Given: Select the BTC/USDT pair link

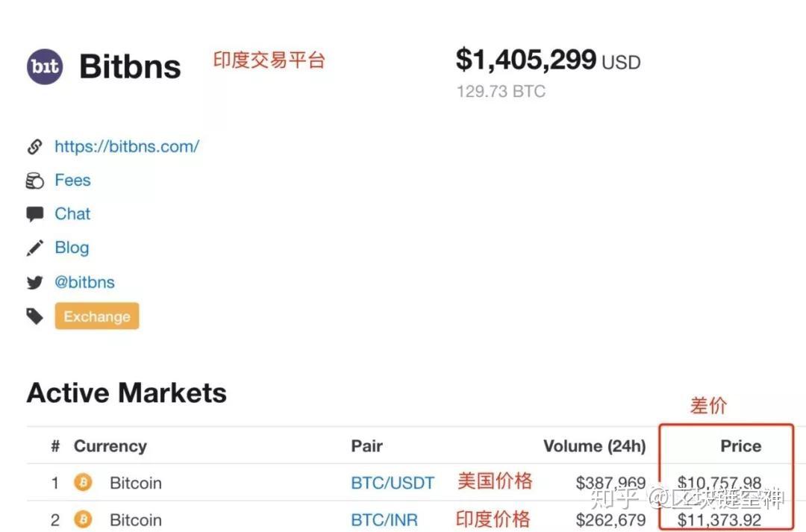Looking at the screenshot, I should pyautogui.click(x=393, y=484).
